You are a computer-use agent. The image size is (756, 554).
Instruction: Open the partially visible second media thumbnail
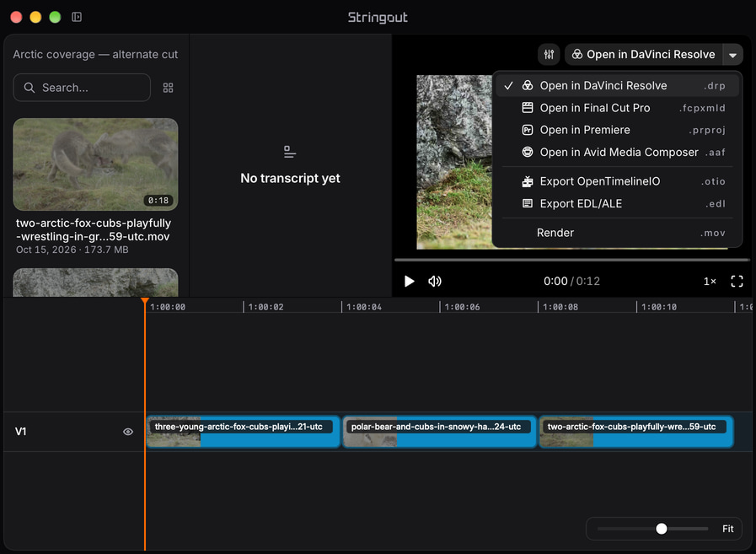click(95, 282)
